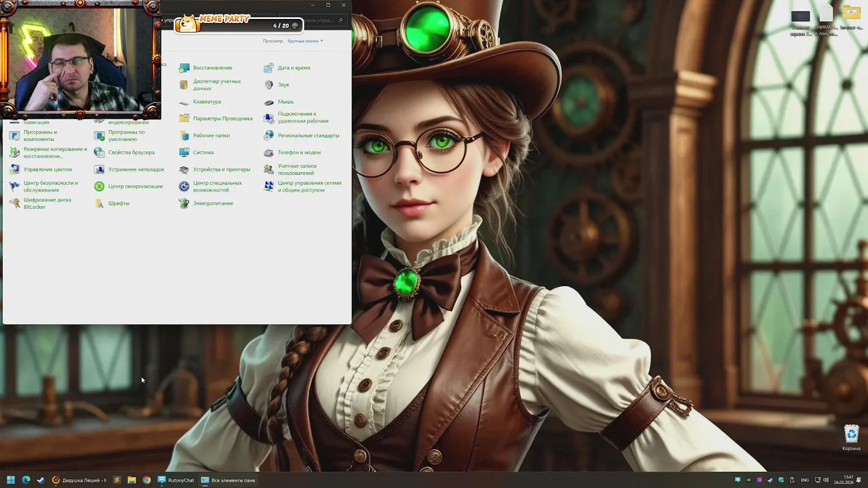
Task: Open the Рабочие папки item
Action: (204, 136)
